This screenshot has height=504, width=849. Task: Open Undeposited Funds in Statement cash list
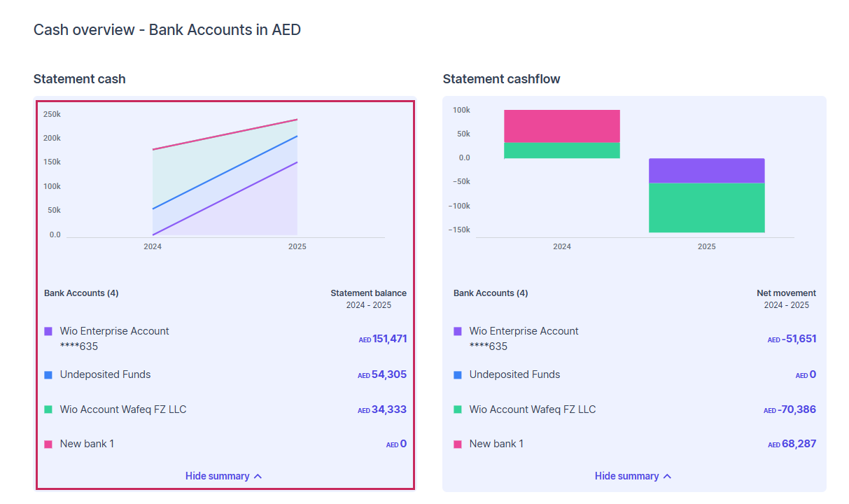(x=105, y=374)
